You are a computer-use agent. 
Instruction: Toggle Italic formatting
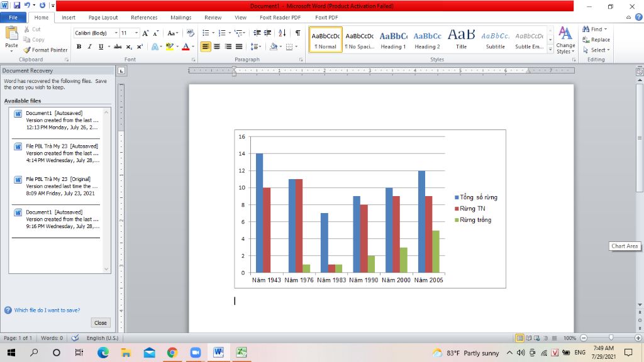[x=89, y=47]
